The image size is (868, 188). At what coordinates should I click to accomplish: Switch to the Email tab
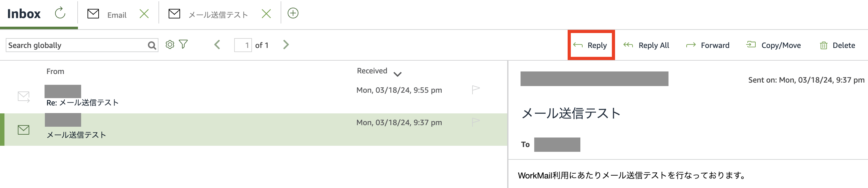pos(116,15)
